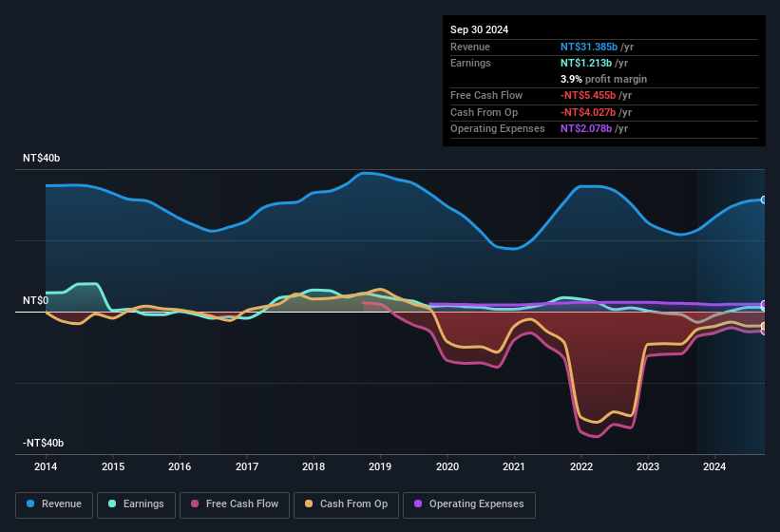Select the Cash From Op endpoint marker
This screenshot has width=780, height=532.
(764, 326)
